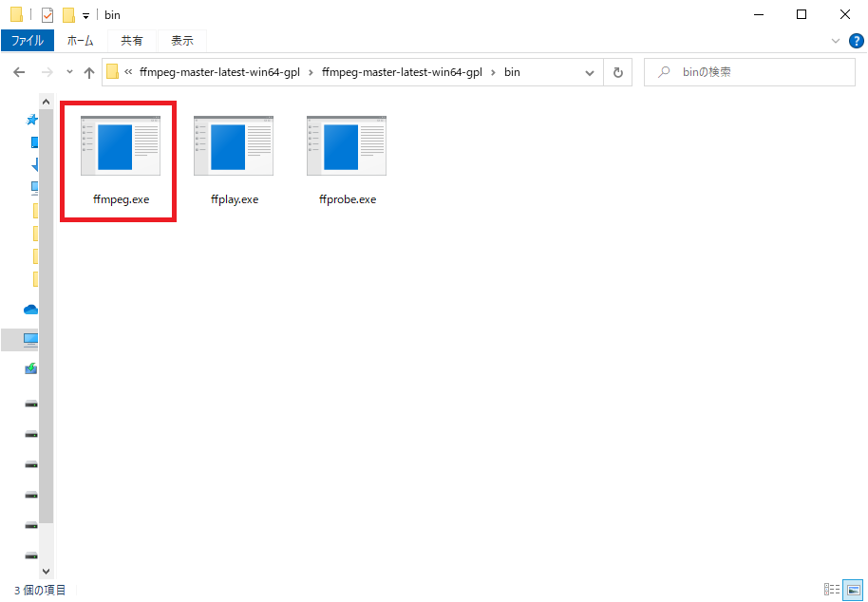The height and width of the screenshot is (602, 868).
Task: Switch to the 共有 ribbon tab
Action: click(132, 41)
